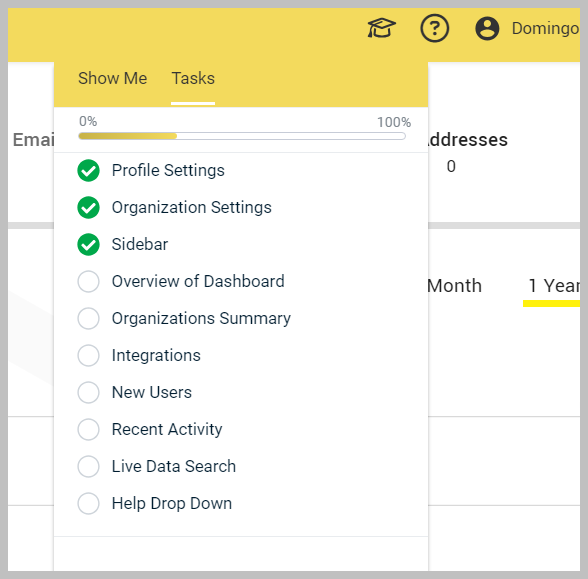588x579 pixels.
Task: Click the user account avatar icon
Action: coord(487,28)
